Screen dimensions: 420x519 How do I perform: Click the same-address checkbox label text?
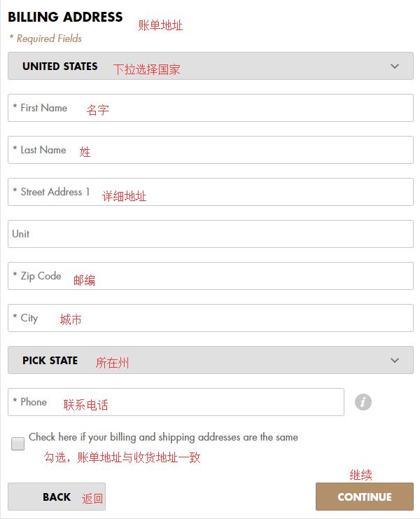click(x=163, y=437)
